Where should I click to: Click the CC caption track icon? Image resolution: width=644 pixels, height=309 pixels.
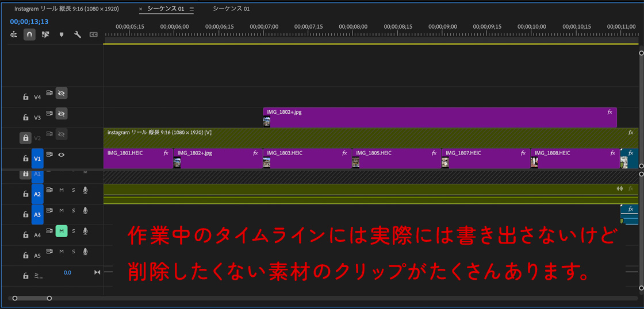pyautogui.click(x=93, y=34)
